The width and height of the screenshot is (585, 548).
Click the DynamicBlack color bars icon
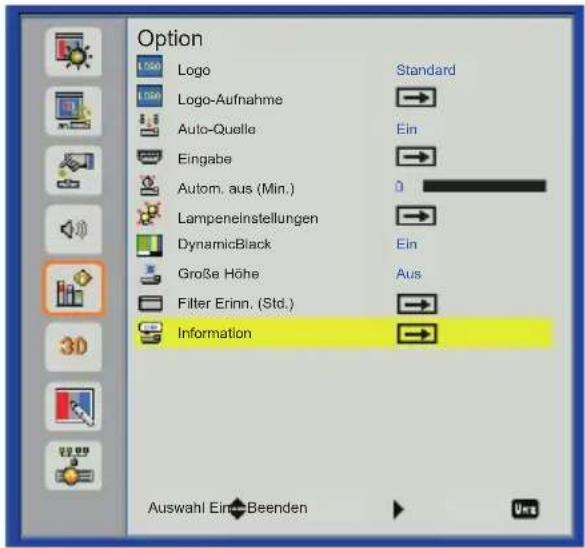pyautogui.click(x=149, y=245)
